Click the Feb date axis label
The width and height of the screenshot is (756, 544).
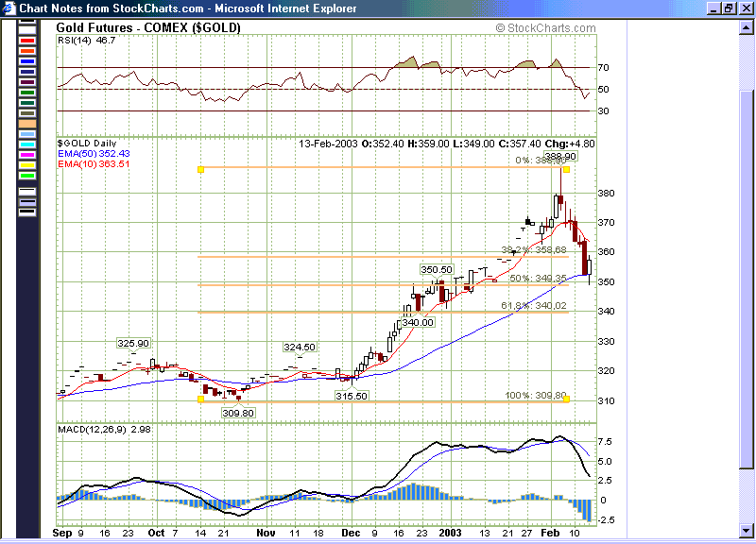(x=550, y=533)
